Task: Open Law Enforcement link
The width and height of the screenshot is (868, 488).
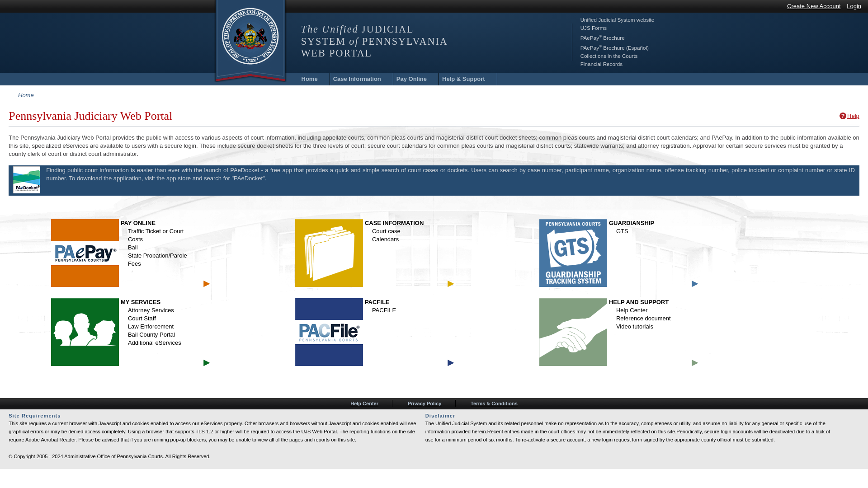Action: pos(151,327)
